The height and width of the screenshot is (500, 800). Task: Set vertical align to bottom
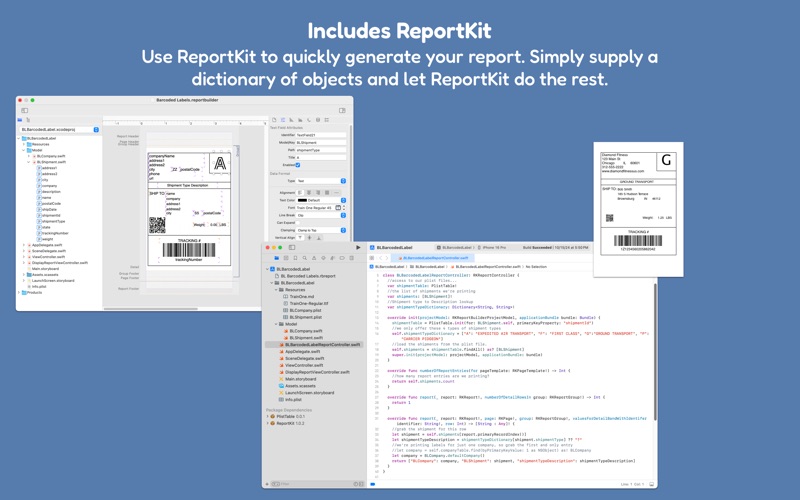pyautogui.click(x=318, y=238)
